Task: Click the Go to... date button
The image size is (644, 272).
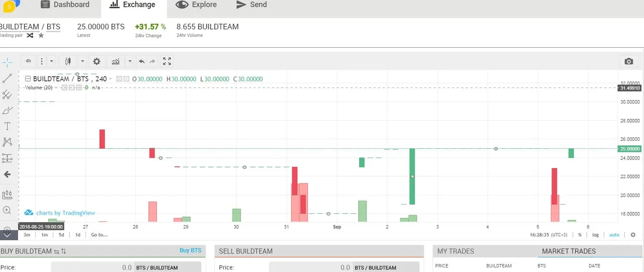Action: click(99, 235)
